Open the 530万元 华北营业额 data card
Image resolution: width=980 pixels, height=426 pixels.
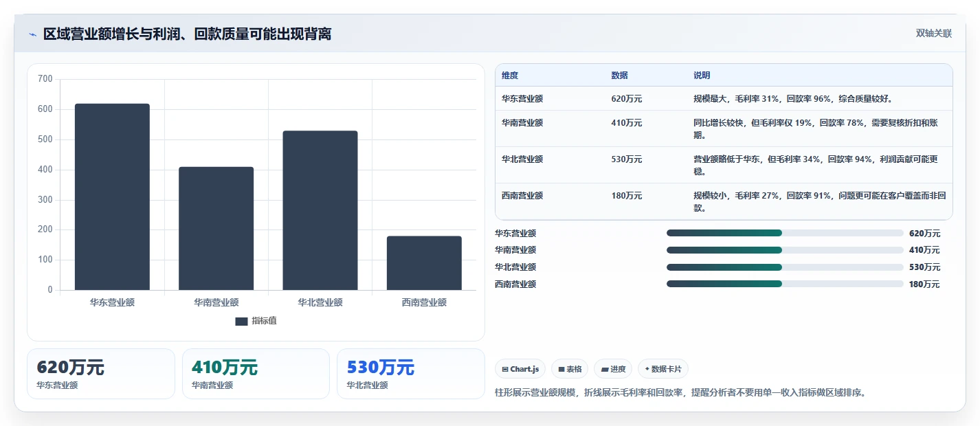411,374
